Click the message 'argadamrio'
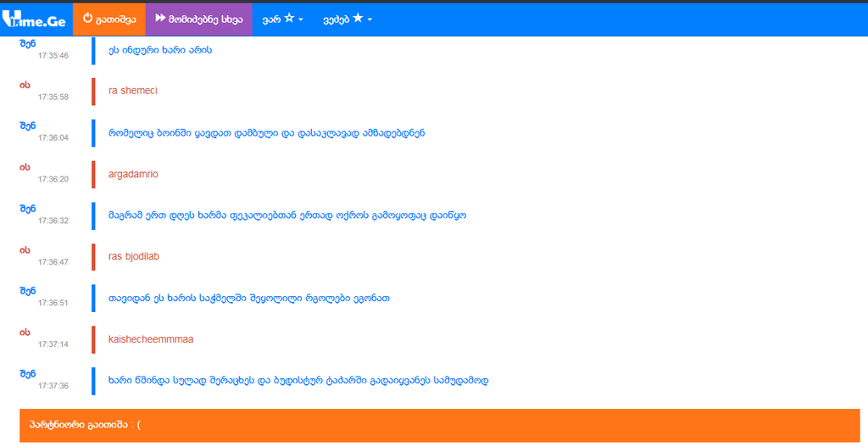This screenshot has width=868, height=447. point(133,174)
